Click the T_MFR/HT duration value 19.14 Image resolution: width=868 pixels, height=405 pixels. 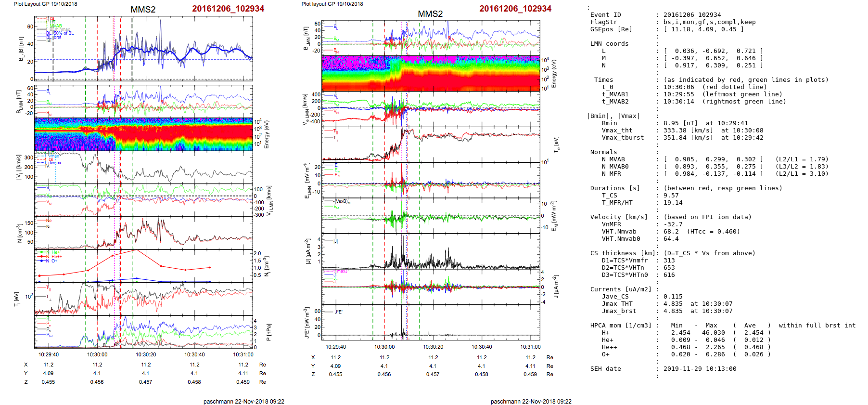pyautogui.click(x=673, y=203)
